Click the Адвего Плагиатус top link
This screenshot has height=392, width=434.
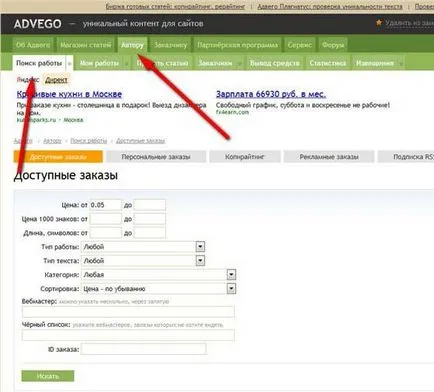tap(330, 6)
